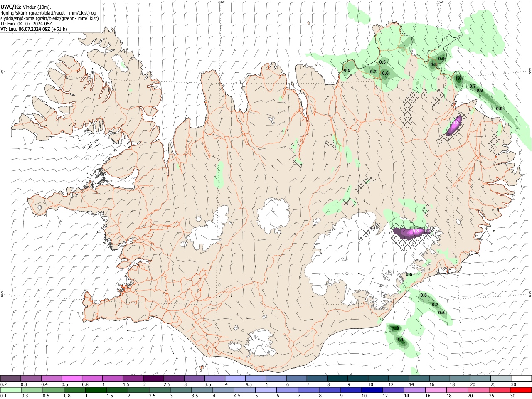Click the darkest purple 2–2.5 snow legend swatch
Viewport: 532px width, 399px height.
(x=153, y=379)
